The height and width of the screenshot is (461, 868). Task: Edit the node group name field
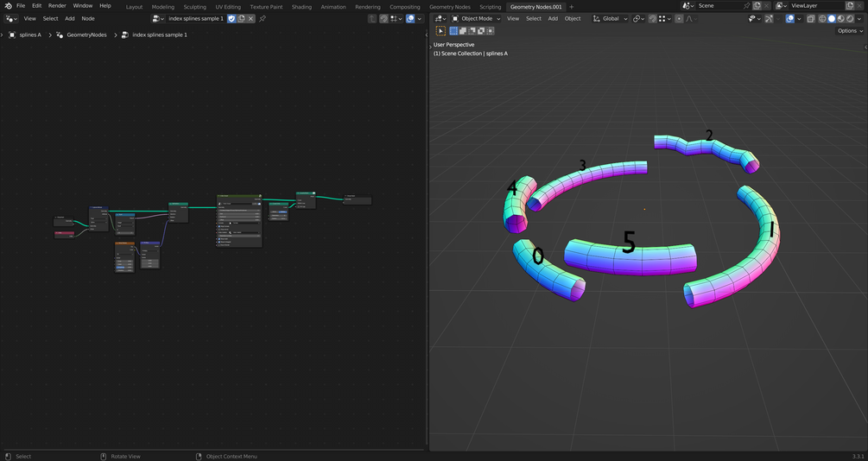point(196,19)
